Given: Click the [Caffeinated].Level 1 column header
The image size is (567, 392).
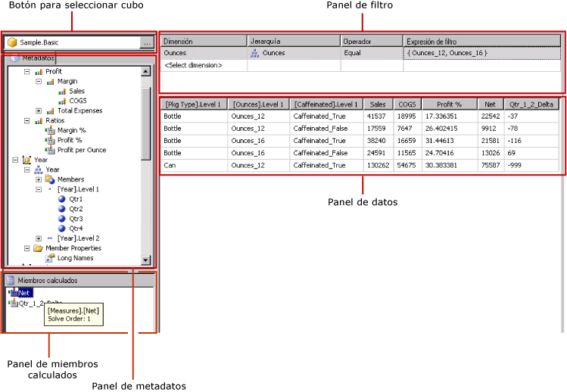Looking at the screenshot, I should [x=326, y=104].
